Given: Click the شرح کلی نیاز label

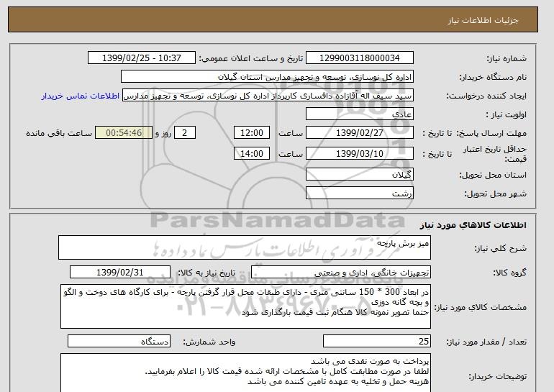Looking at the screenshot, I should click(500, 249).
